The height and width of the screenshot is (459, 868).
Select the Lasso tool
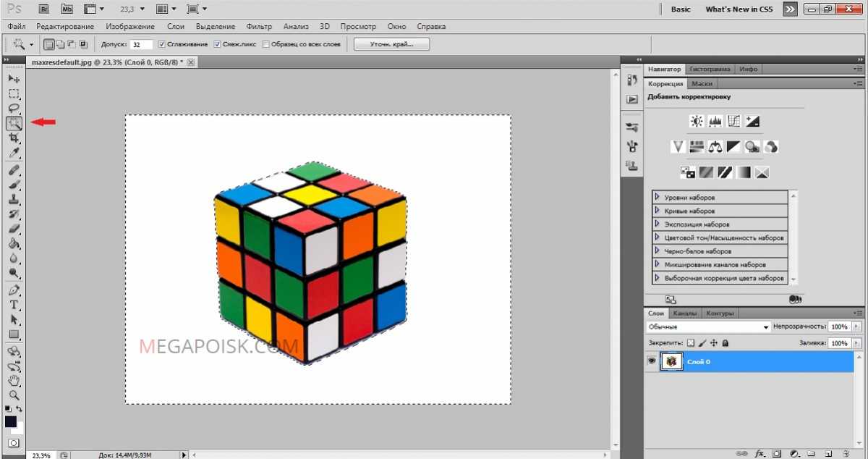point(14,109)
